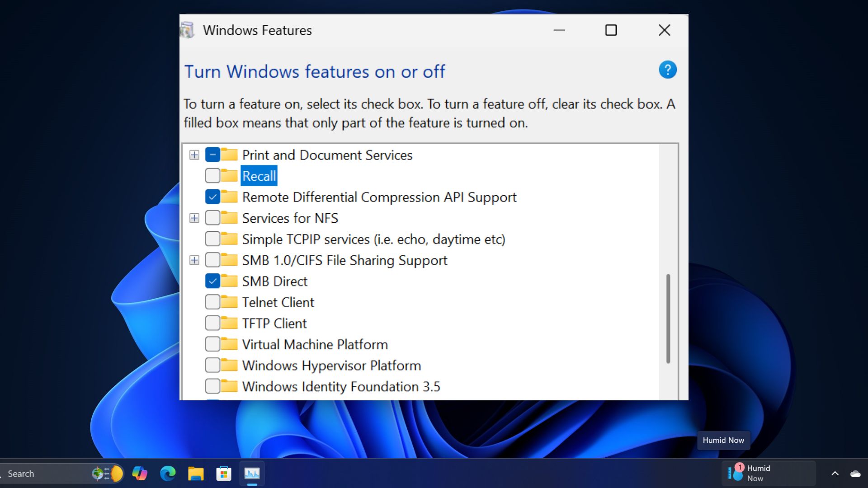Open the Humid Now weather widget
868x488 pixels.
tap(769, 473)
